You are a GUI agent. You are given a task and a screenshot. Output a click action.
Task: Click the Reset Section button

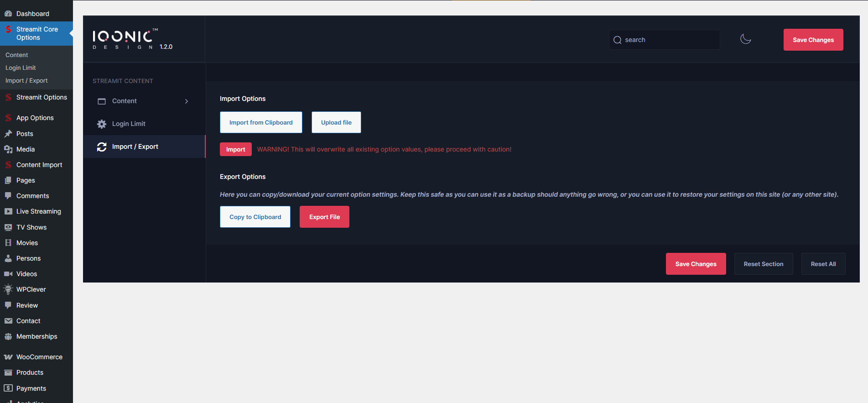tap(763, 264)
